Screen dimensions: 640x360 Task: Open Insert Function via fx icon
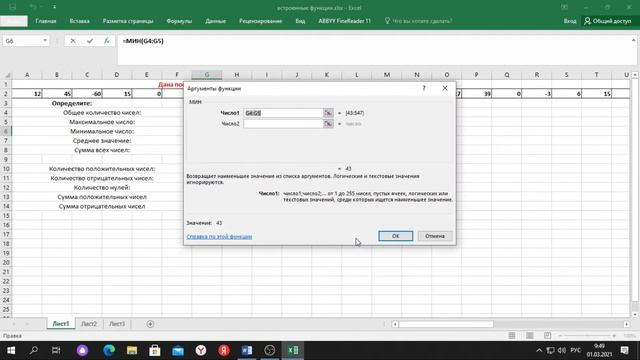coord(107,41)
